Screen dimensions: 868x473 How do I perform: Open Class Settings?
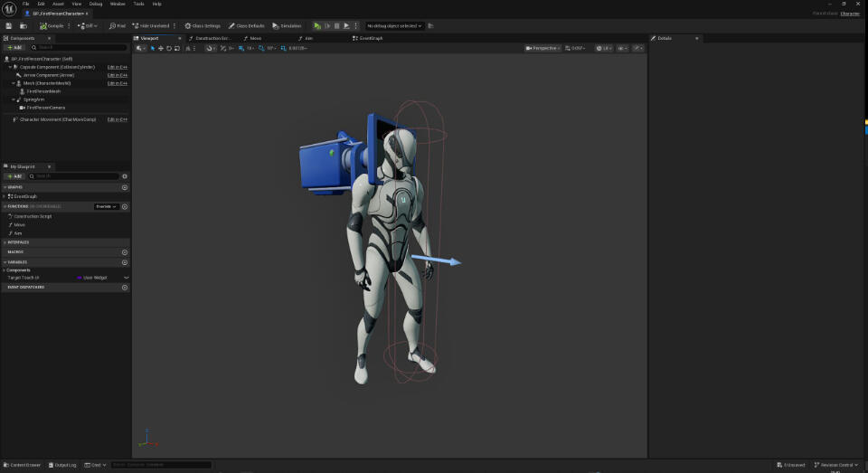(x=203, y=26)
